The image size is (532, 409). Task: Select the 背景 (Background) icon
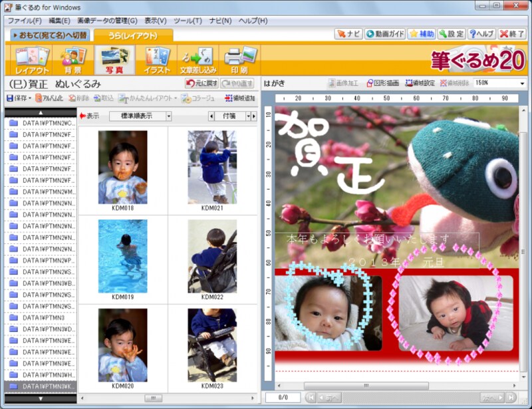[x=73, y=60]
